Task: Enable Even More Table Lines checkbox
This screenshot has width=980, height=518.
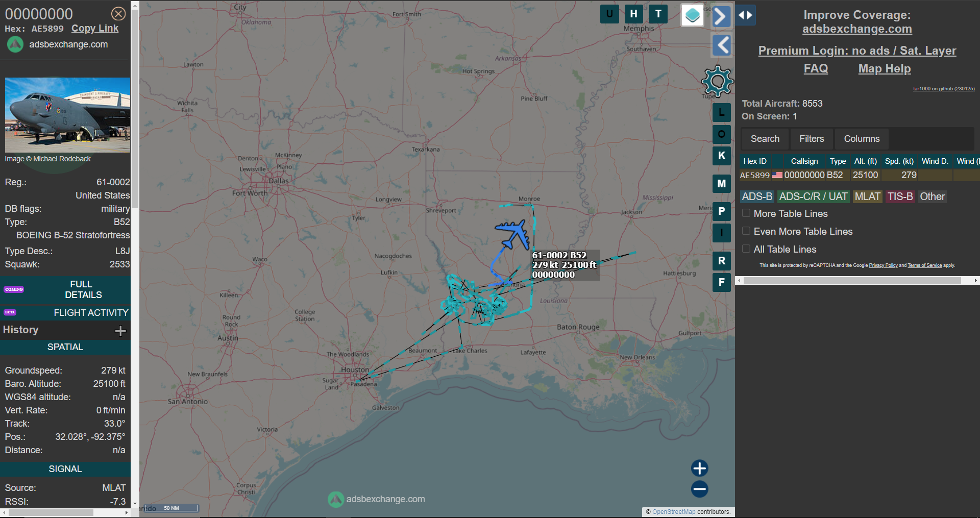Action: 746,231
